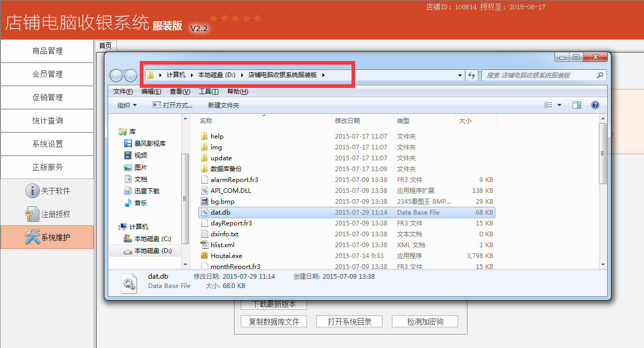Click the 打开系统目录 button
The height and width of the screenshot is (348, 644).
click(x=349, y=321)
